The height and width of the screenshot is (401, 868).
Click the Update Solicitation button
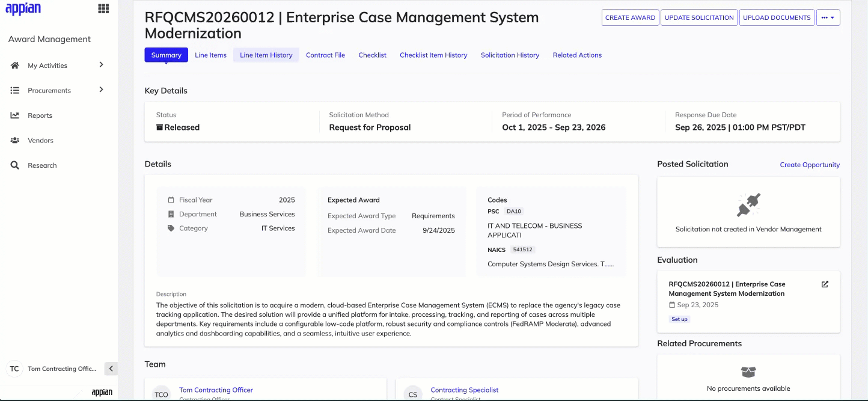point(699,17)
